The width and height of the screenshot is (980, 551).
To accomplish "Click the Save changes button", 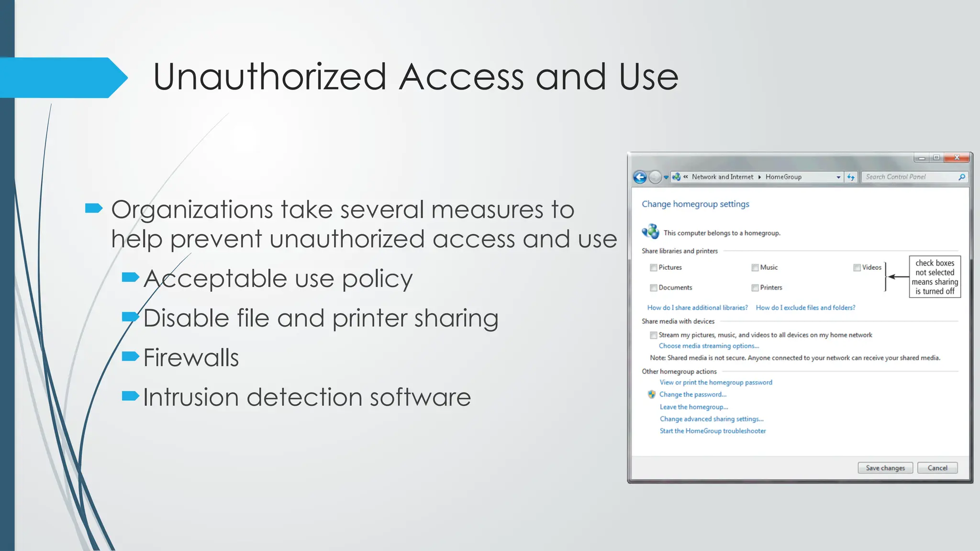I will [885, 468].
